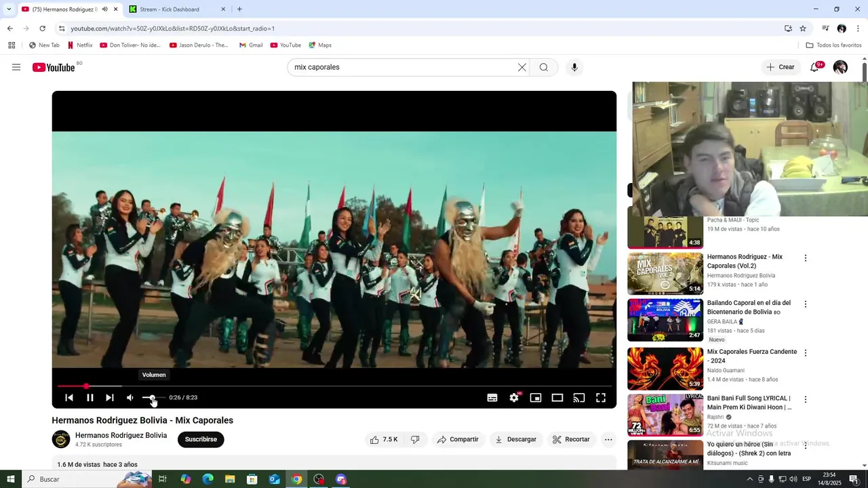This screenshot has width=868, height=488.
Task: Open Crear to upload content
Action: tap(781, 67)
